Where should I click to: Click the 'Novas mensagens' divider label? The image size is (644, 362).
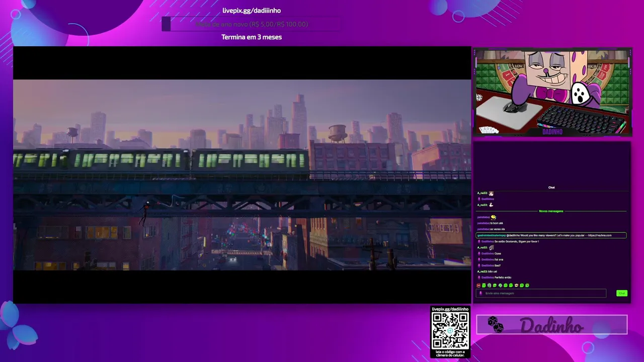pyautogui.click(x=551, y=211)
